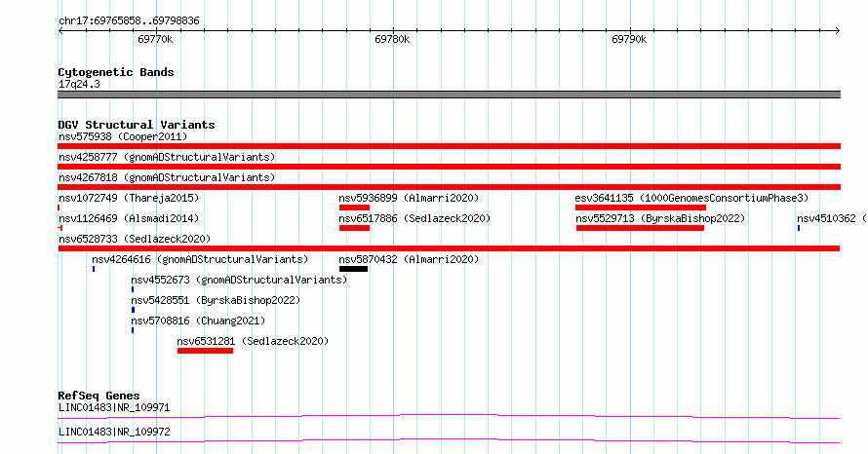The height and width of the screenshot is (454, 868).
Task: Click the long red bar under nsv6528733
Action: [449, 248]
